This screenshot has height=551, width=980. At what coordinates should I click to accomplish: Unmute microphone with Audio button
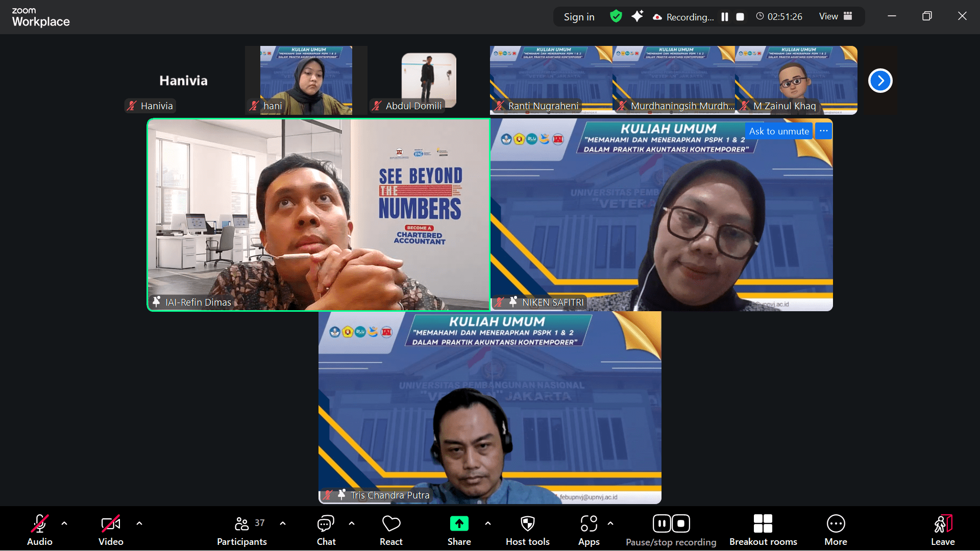coord(40,524)
